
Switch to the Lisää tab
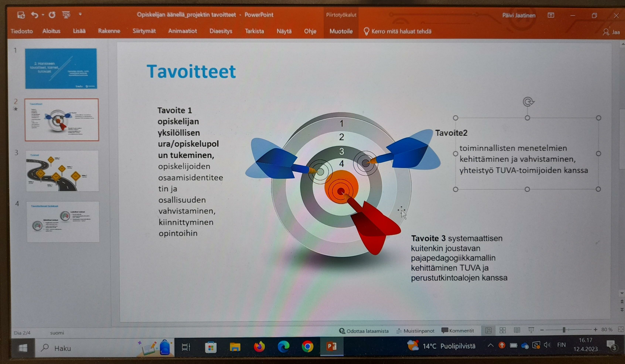click(79, 31)
